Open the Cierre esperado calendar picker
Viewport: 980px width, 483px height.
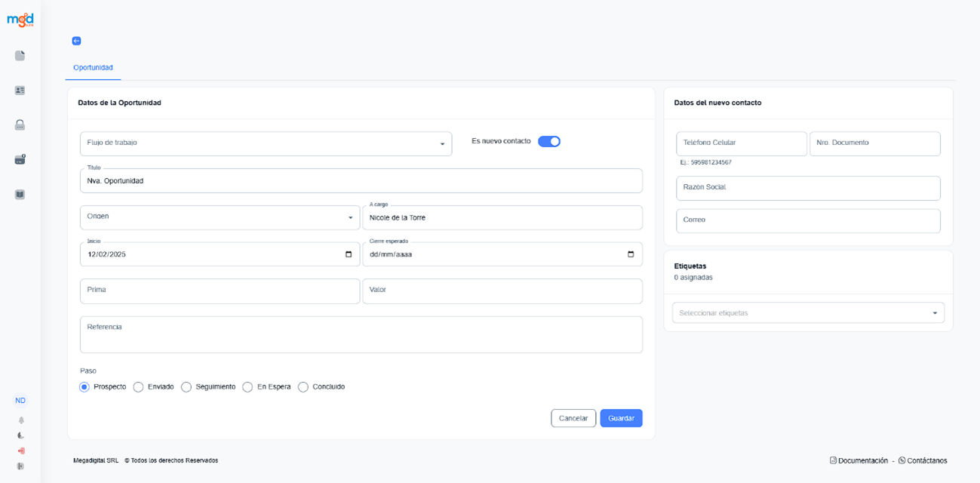click(631, 254)
